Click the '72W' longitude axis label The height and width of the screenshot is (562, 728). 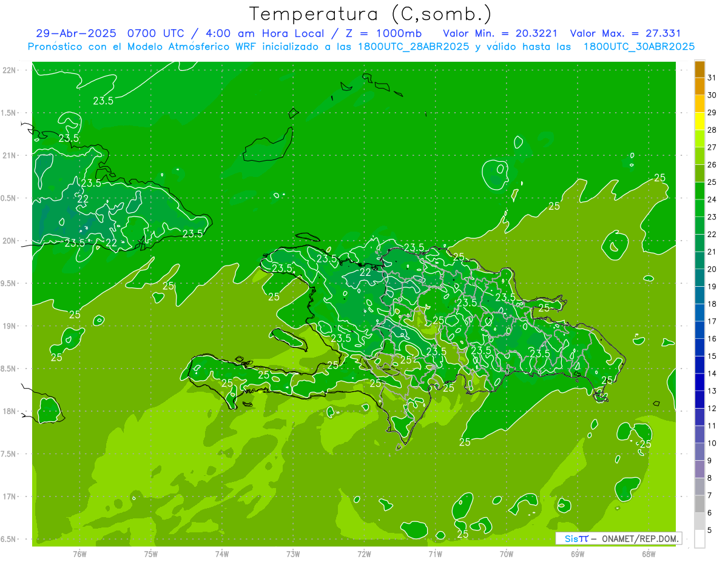pos(365,554)
